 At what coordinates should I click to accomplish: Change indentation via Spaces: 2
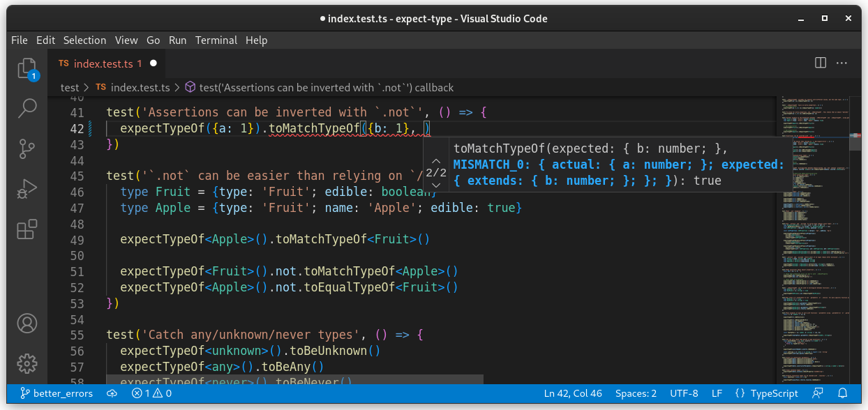pos(636,393)
